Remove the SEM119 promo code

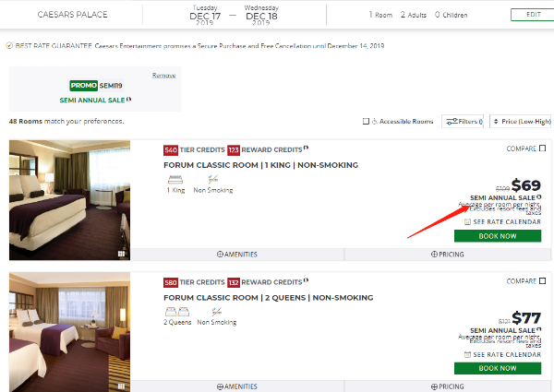click(x=164, y=75)
